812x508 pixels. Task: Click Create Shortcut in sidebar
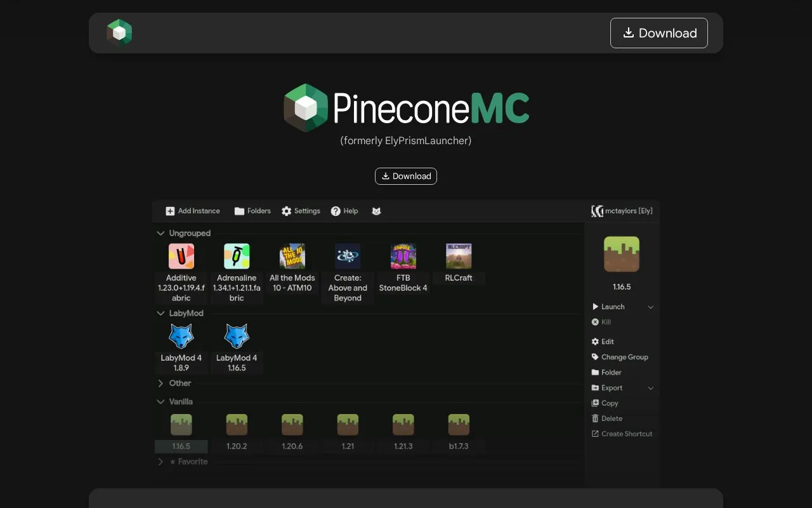pyautogui.click(x=622, y=434)
